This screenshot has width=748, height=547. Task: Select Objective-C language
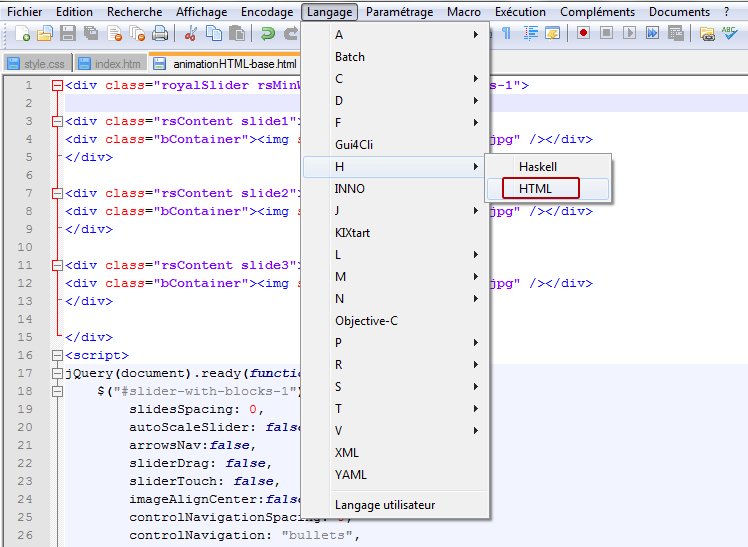coord(395,320)
